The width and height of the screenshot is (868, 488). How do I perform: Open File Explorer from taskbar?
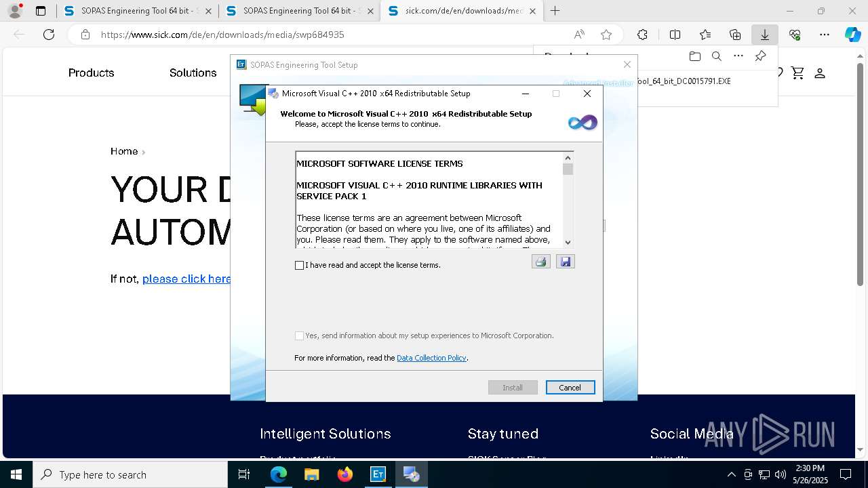312,474
